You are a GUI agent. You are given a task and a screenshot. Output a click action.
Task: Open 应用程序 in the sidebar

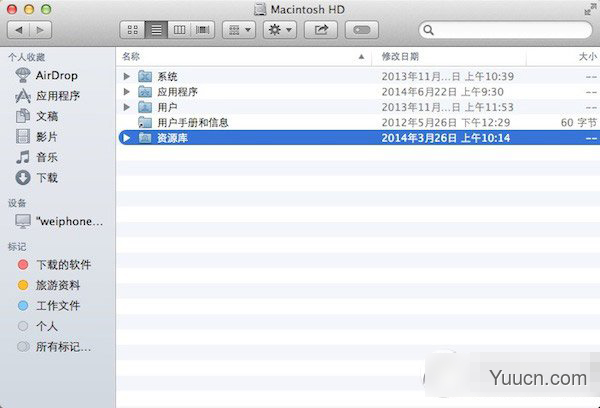[x=47, y=96]
